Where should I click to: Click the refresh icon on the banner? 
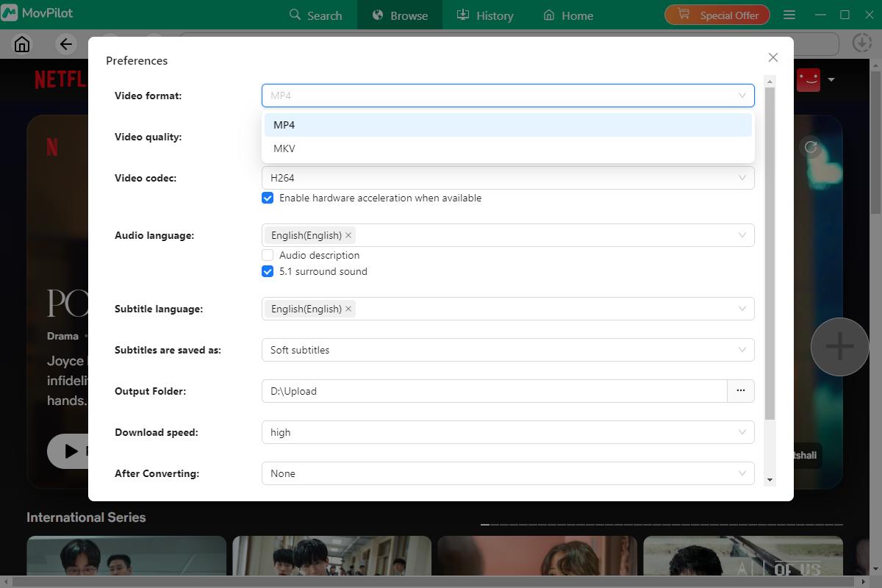(811, 147)
